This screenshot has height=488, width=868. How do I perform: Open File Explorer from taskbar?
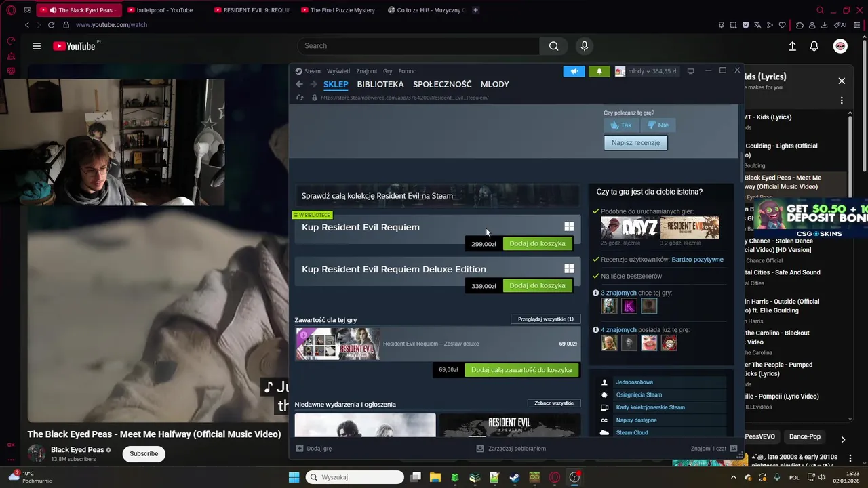(x=435, y=477)
